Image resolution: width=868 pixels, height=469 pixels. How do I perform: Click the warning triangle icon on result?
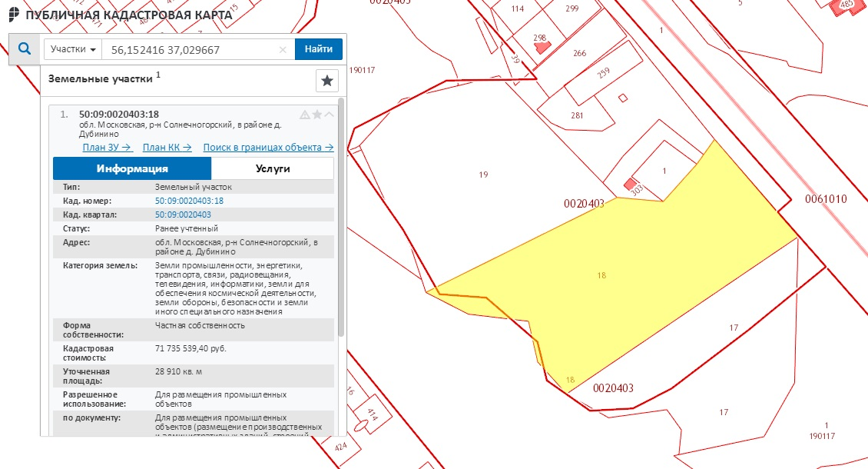point(304,115)
